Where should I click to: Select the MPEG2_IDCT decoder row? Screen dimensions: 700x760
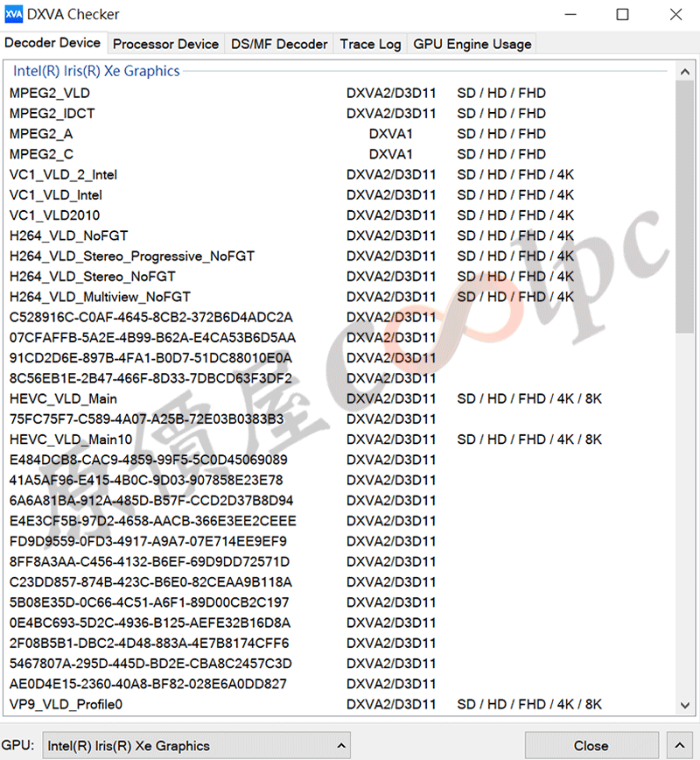pyautogui.click(x=339, y=114)
